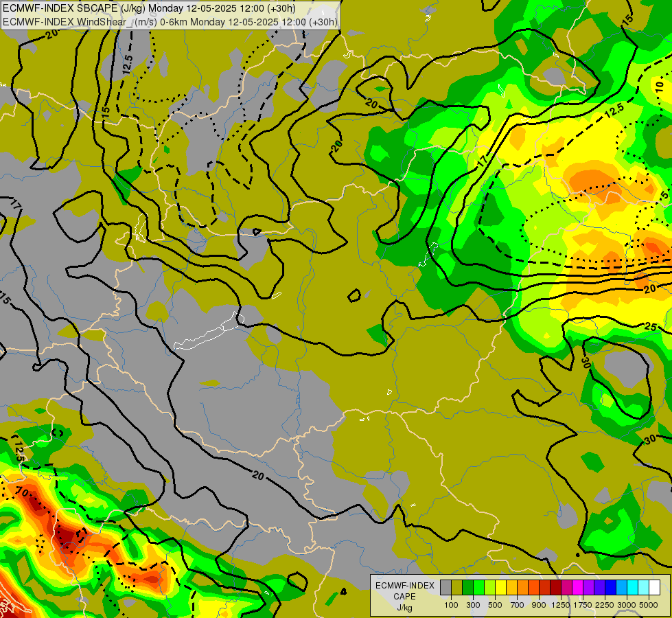Click the pure yellow legend swatch
This screenshot has width=672, height=618.
coord(500,587)
